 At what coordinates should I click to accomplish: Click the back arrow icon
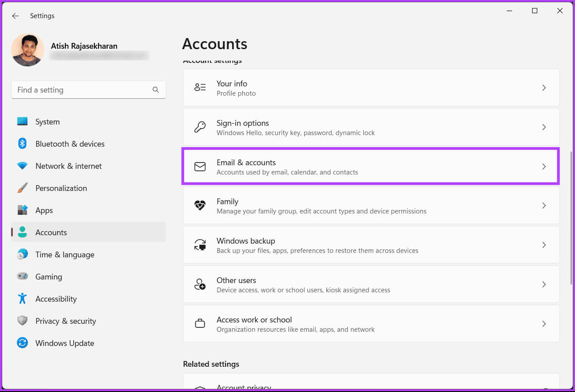(16, 16)
